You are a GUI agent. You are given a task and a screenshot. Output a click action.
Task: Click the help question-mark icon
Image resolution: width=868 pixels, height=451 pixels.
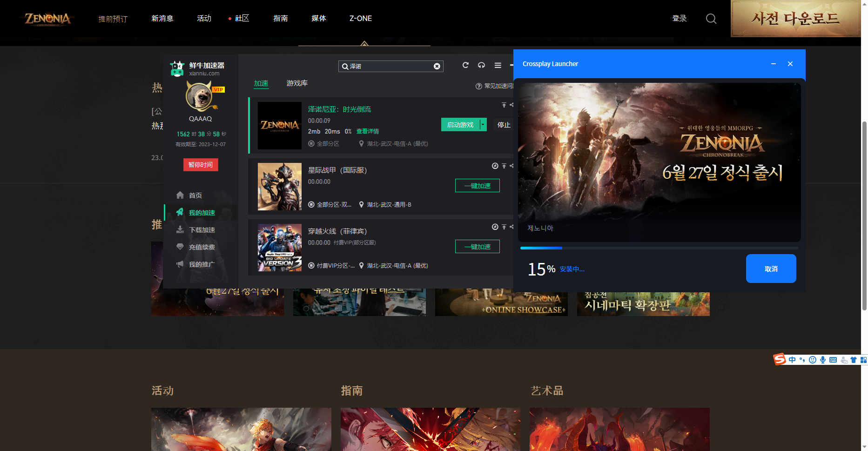click(478, 86)
